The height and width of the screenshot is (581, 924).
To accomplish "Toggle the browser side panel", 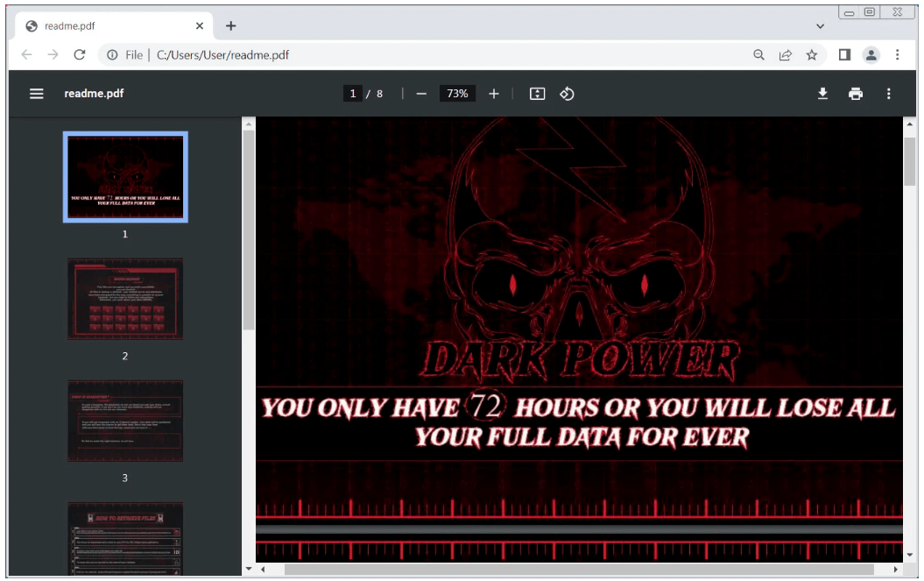I will (x=844, y=55).
